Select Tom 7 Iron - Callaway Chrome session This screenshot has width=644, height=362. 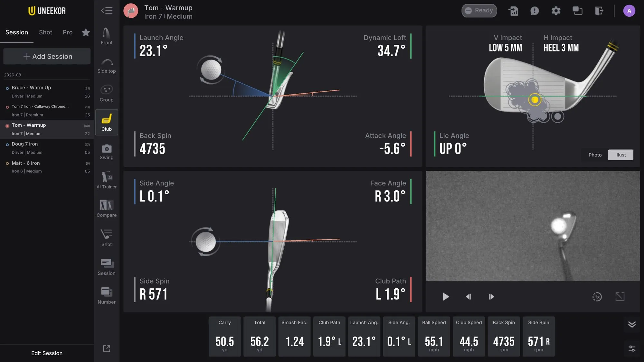tap(47, 110)
